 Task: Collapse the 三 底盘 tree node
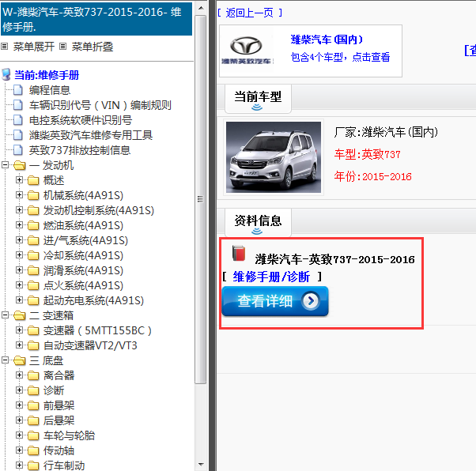[5, 360]
